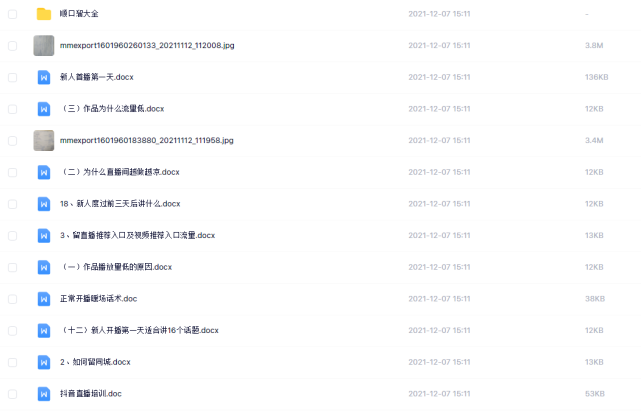Screen dimensions: 641x414
Task: Open file 3、留直播推荐入口及视频推荐入口流量.docx
Action: tap(137, 235)
